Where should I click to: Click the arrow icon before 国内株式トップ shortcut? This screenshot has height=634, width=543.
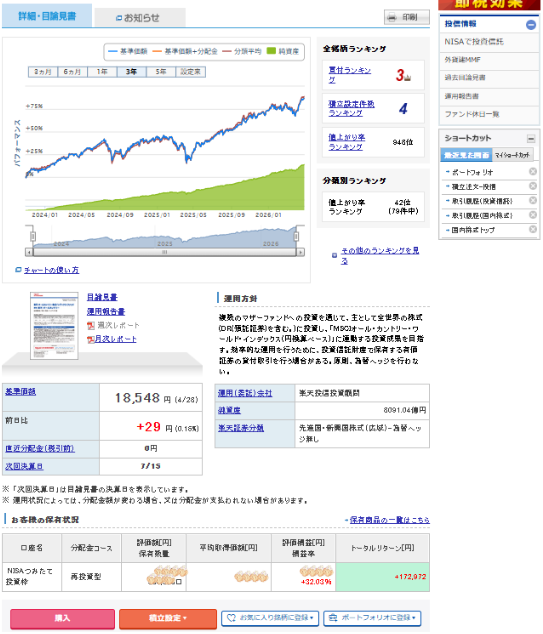(x=448, y=230)
